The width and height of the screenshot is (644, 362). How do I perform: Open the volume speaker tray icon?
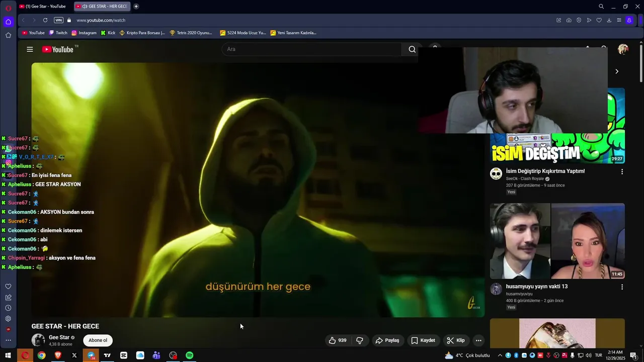coord(589,355)
